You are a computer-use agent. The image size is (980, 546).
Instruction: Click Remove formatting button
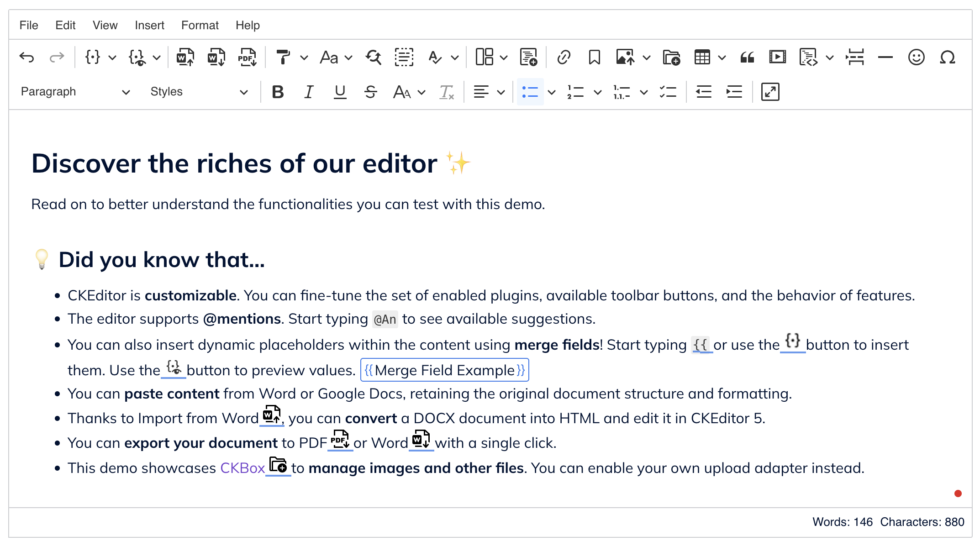click(x=446, y=92)
